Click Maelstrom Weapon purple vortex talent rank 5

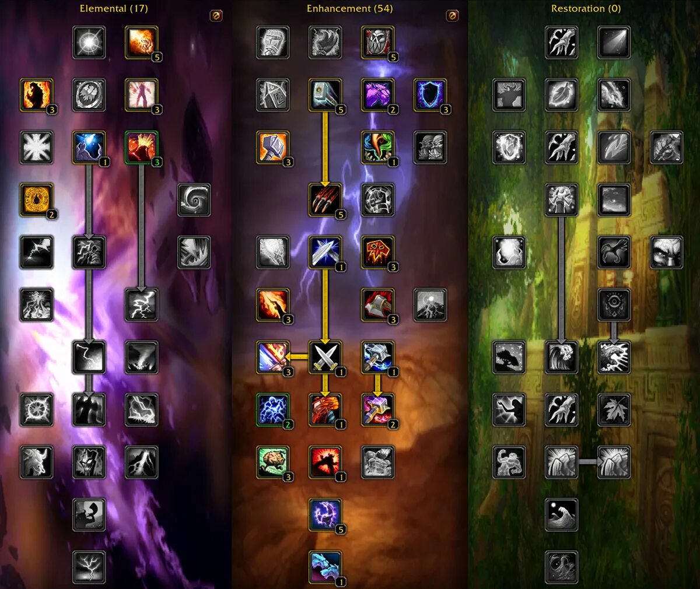(325, 515)
